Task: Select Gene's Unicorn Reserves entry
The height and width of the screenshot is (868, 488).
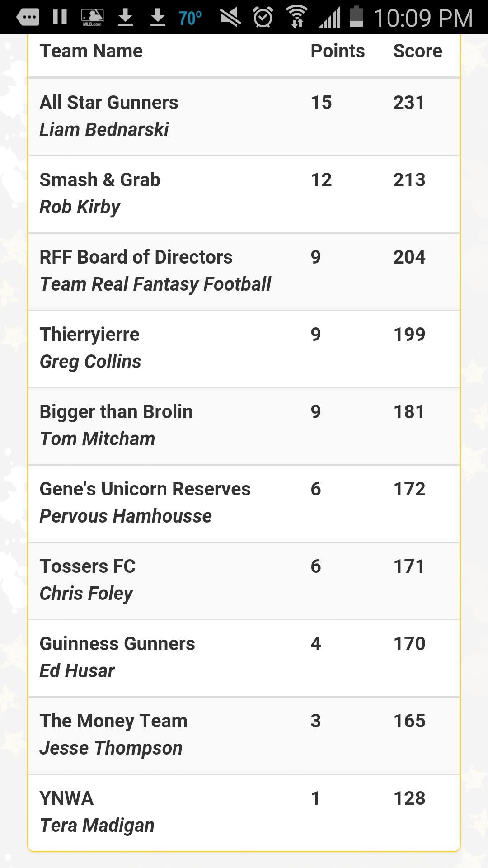Action: point(244,504)
